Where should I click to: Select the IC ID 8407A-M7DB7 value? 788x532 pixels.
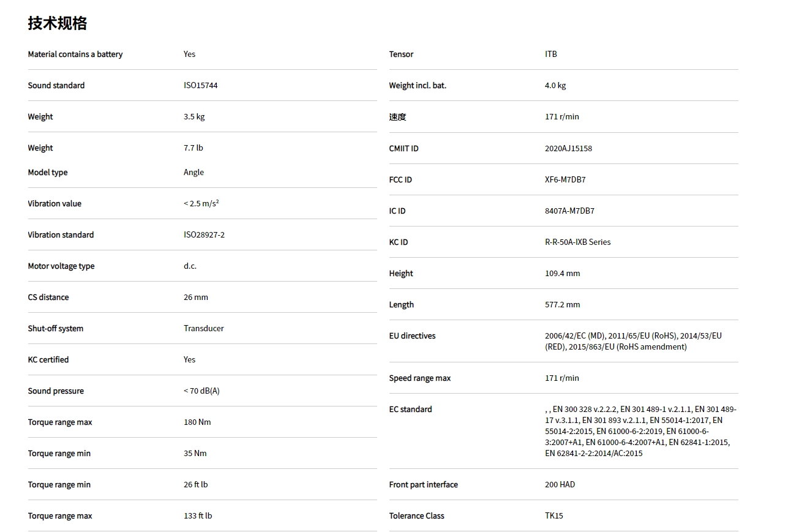click(x=569, y=211)
